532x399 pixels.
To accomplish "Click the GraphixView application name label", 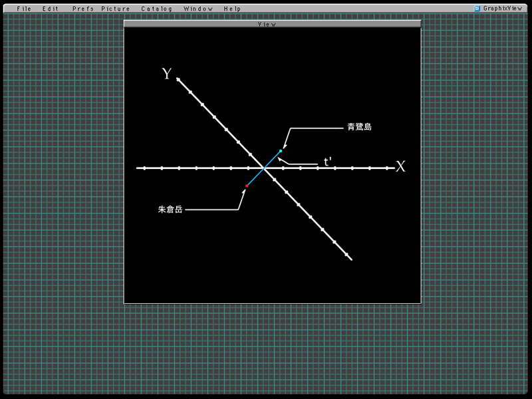I will [x=502, y=9].
